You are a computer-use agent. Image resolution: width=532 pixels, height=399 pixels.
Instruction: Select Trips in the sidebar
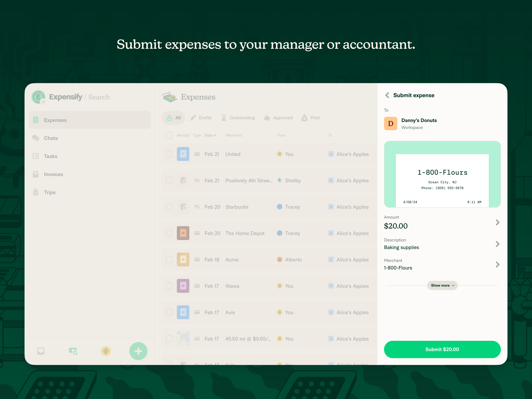49,192
